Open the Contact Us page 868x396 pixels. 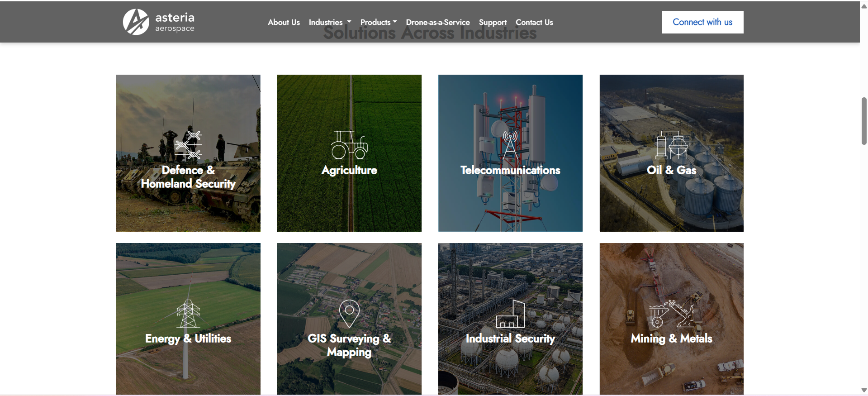pyautogui.click(x=534, y=22)
